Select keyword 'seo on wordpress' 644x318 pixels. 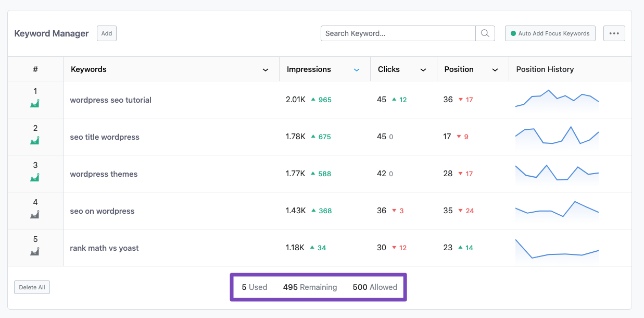(x=102, y=211)
